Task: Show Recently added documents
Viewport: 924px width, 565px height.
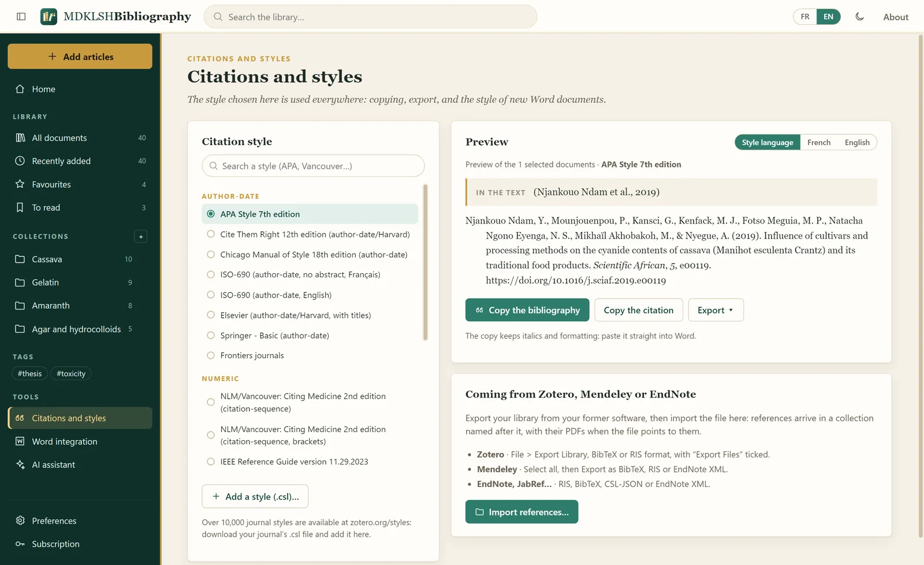Action: (x=80, y=161)
